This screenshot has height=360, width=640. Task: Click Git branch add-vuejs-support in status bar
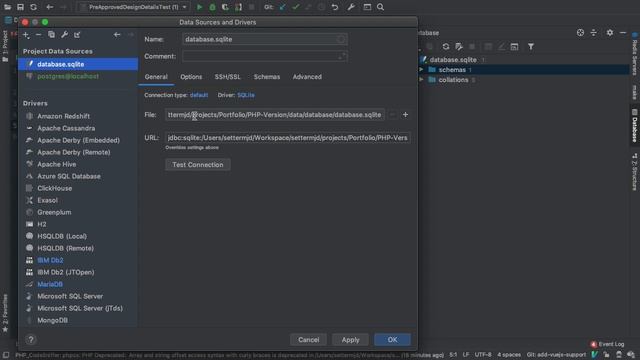point(556,355)
